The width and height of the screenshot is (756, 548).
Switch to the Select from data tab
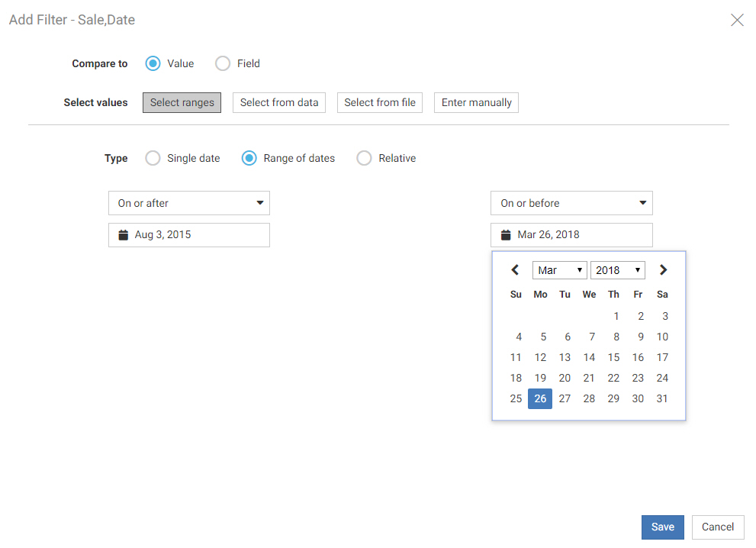[278, 102]
